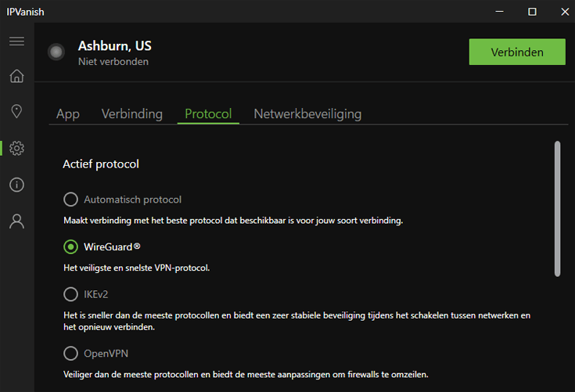Viewport: 575px width, 392px height.
Task: Click the settings vertical scrollbar
Action: point(557,209)
